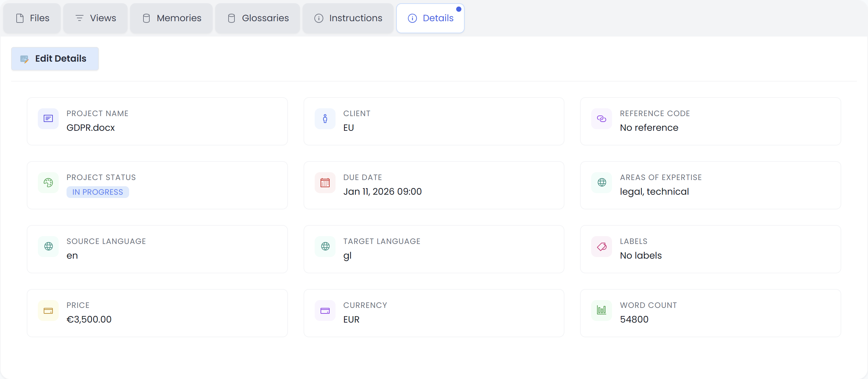This screenshot has height=379, width=868.
Task: Click the IN PROGRESS status badge
Action: [x=97, y=192]
